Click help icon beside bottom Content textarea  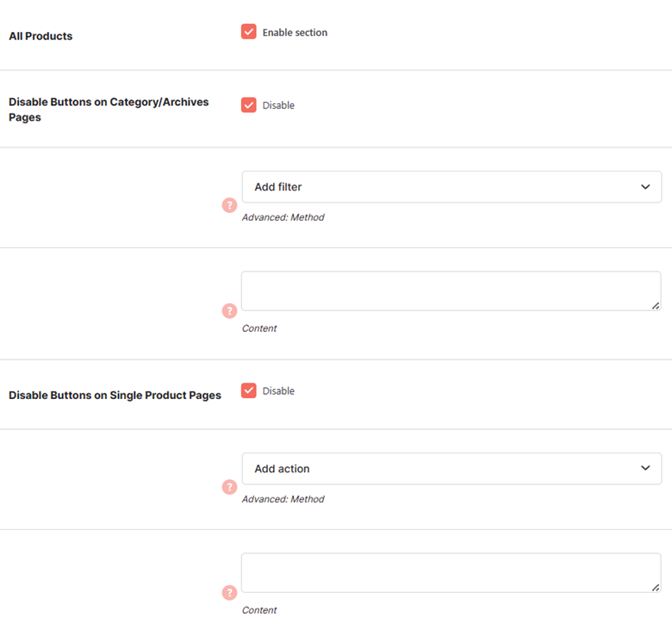(x=229, y=593)
